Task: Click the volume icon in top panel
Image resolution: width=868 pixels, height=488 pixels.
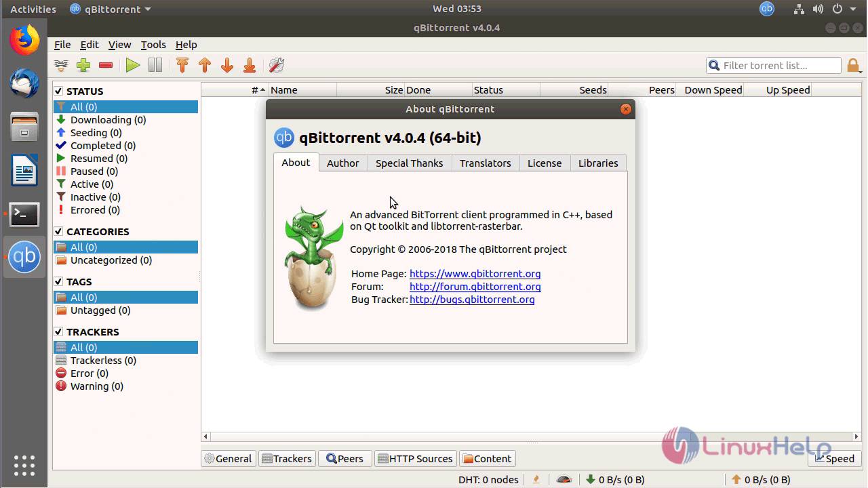Action: pyautogui.click(x=818, y=9)
